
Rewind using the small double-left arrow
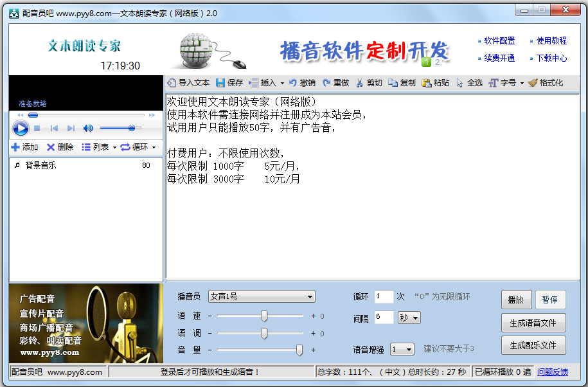pos(21,115)
